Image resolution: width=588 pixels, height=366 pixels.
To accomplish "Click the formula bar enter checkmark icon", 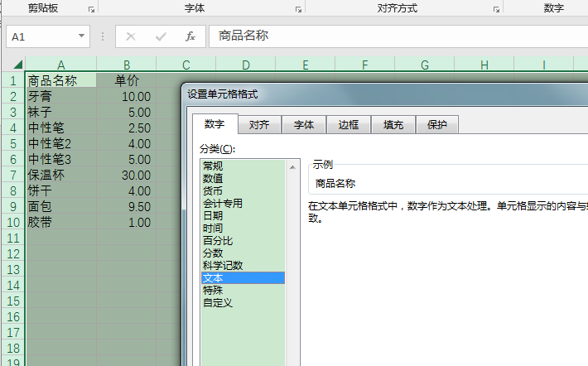I will click(x=161, y=36).
